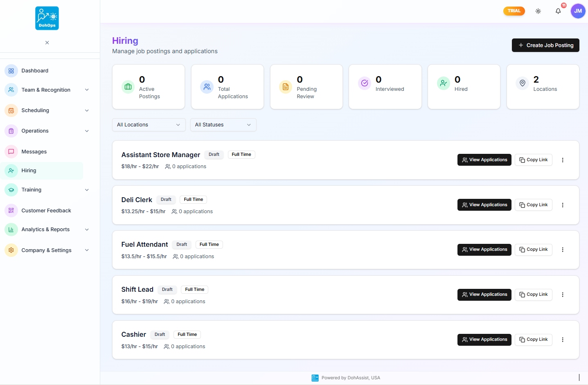Open the All Locations dropdown

coord(148,125)
